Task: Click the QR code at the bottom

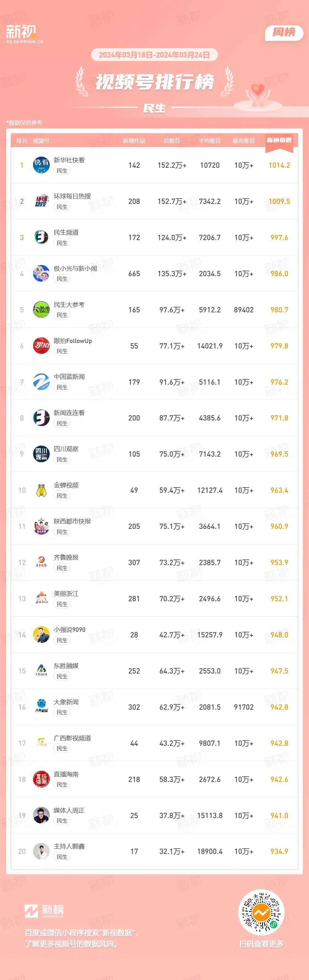Action: (261, 912)
